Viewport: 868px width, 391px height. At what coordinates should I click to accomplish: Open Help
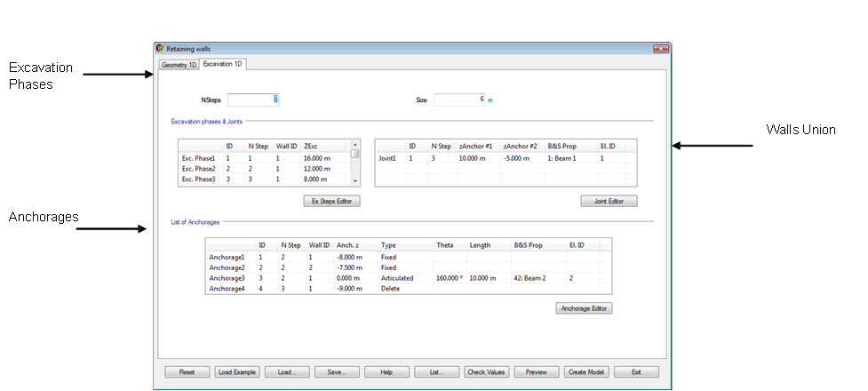point(387,372)
